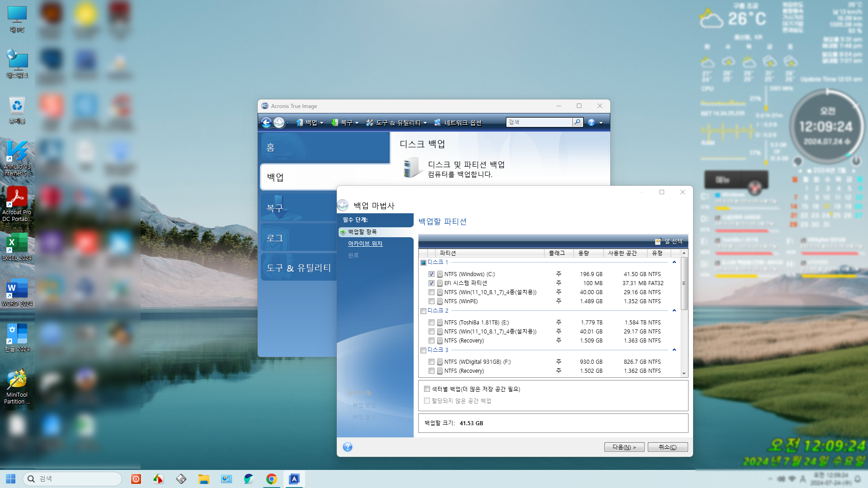Screen dimensions: 868x488
Task: Select the 복구 sidebar tab
Action: [299, 208]
